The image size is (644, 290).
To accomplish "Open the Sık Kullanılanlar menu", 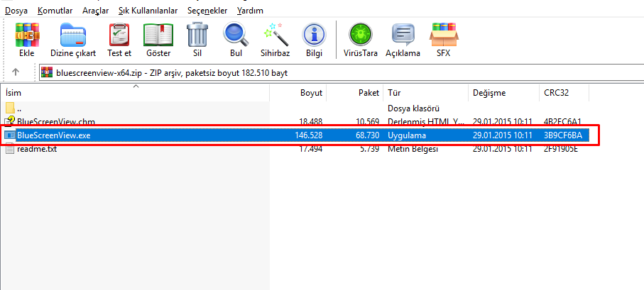I will tap(148, 11).
